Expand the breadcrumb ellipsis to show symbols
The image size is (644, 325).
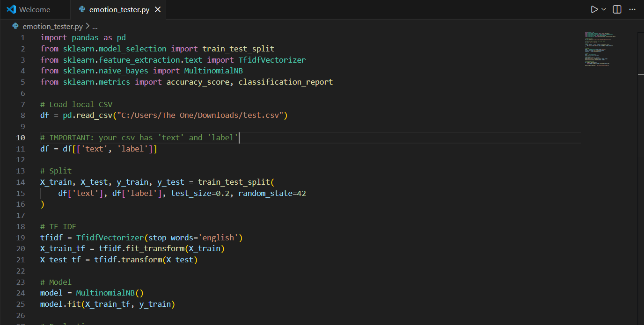point(95,26)
